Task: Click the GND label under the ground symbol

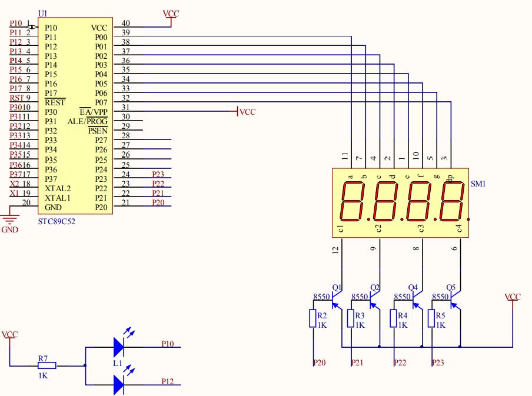Action: coord(10,229)
